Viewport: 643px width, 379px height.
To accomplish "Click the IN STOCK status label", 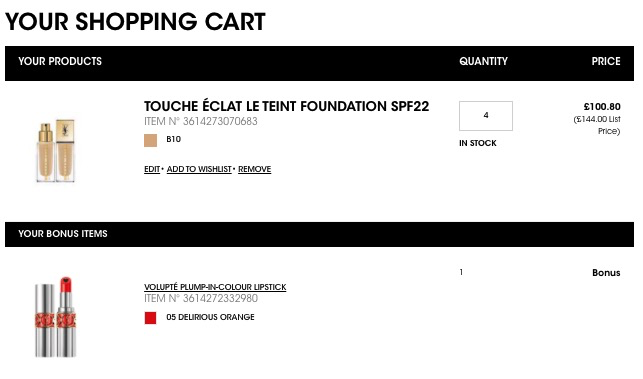I will point(478,143).
